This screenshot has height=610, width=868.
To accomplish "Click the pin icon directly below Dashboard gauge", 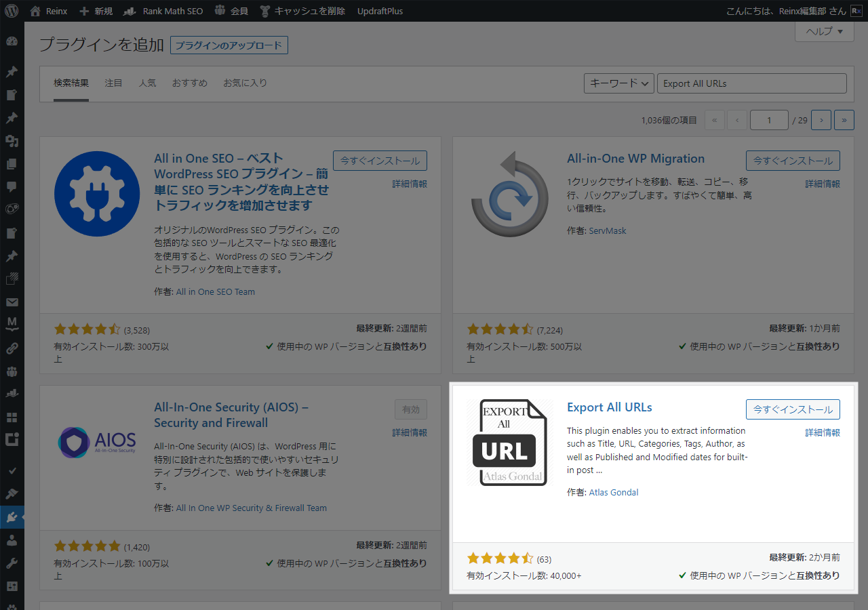I will [12, 72].
